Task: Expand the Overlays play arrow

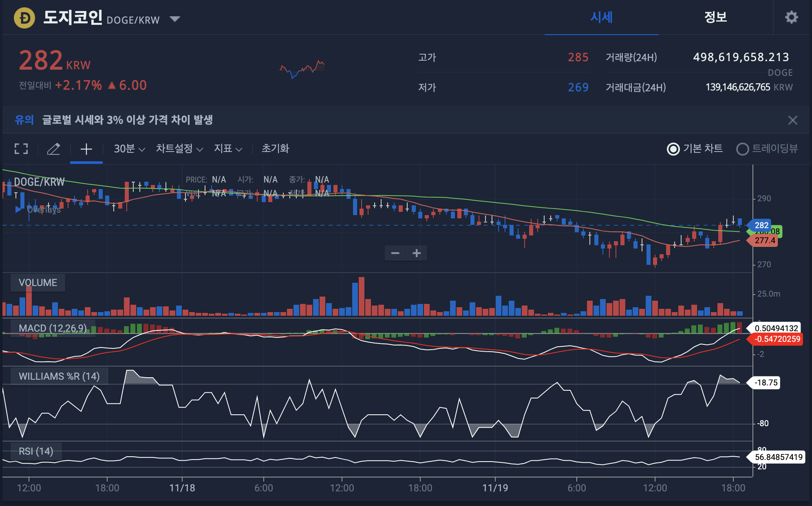Action: pos(18,209)
